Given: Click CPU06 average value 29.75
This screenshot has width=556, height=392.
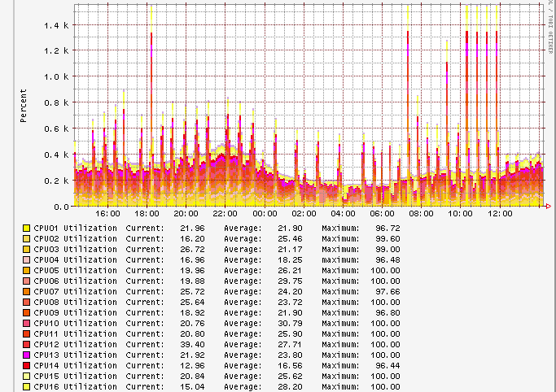Looking at the screenshot, I should pyautogui.click(x=290, y=281).
